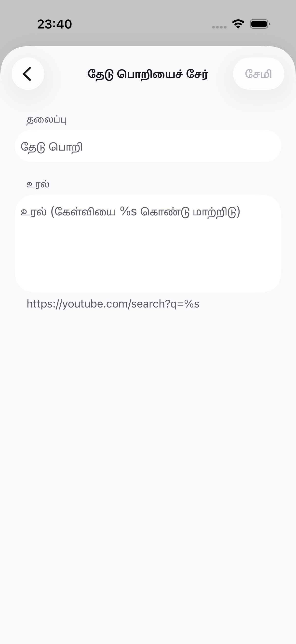Screen dimensions: 296x644
Task: Tap the battery indicator icon
Action: pyautogui.click(x=260, y=24)
